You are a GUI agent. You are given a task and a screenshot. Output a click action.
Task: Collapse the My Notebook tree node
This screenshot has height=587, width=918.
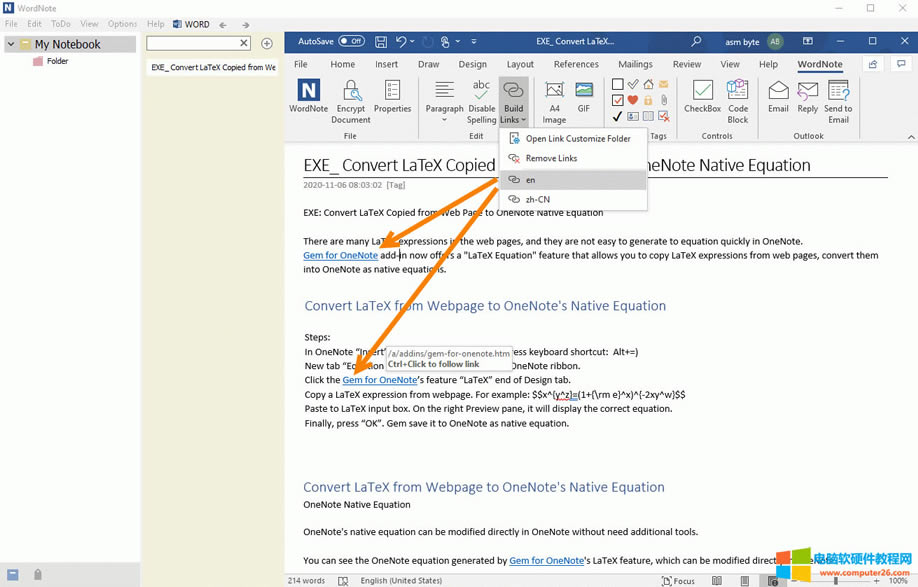pos(11,44)
